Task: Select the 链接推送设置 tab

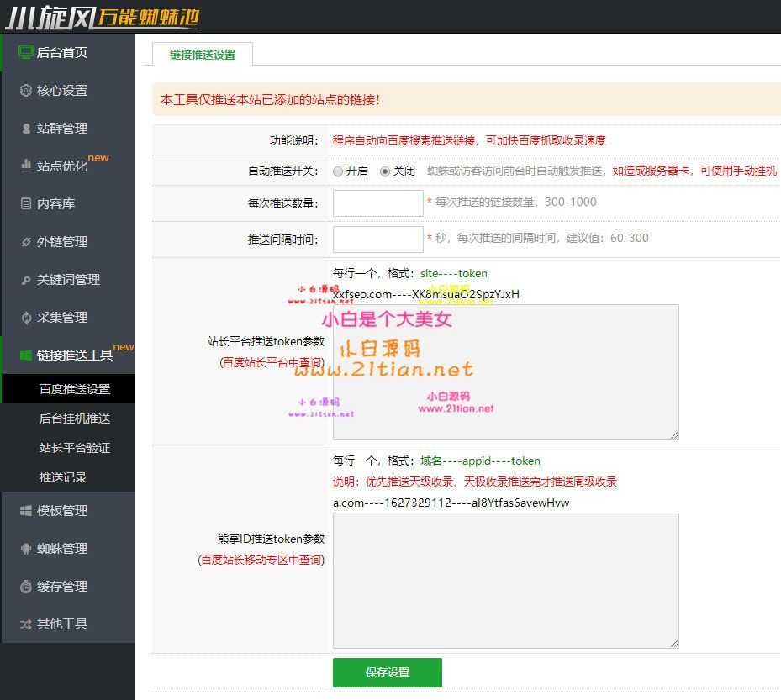Action: click(203, 55)
